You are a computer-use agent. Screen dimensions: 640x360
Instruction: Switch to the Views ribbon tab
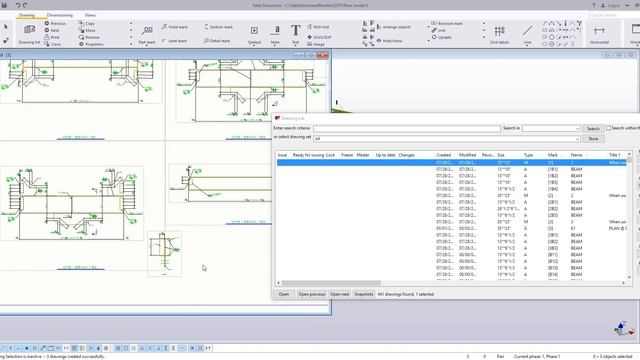pyautogui.click(x=90, y=15)
